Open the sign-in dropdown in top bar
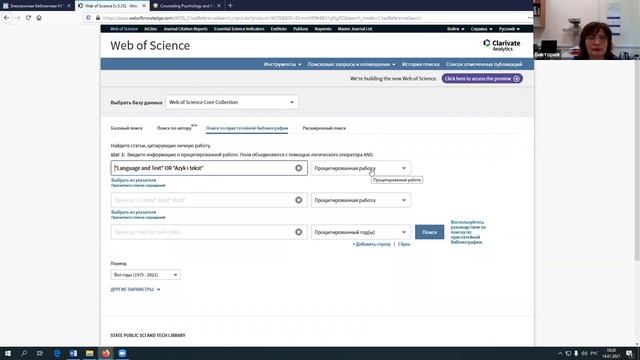Image resolution: width=640 pixels, height=360 pixels. (455, 29)
